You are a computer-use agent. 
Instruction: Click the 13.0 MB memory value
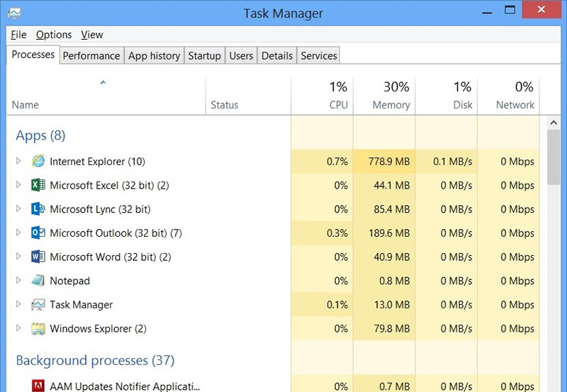392,305
